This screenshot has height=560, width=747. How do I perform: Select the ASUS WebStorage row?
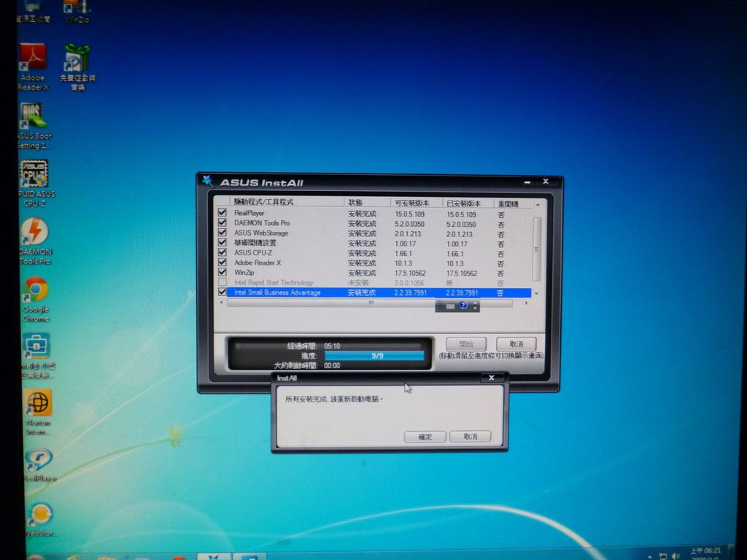click(379, 233)
